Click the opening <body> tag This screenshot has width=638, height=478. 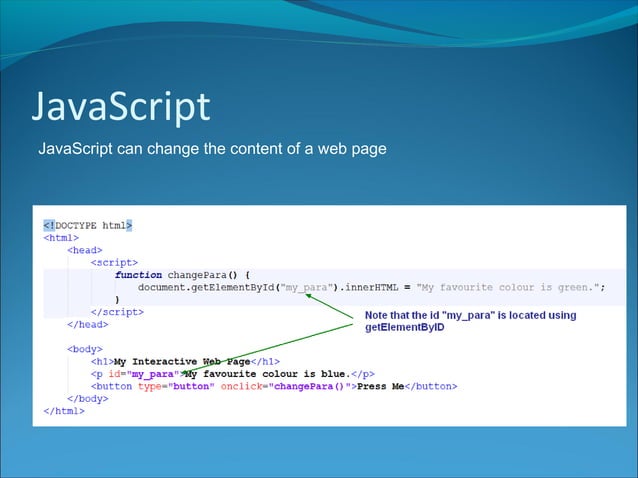click(x=85, y=349)
